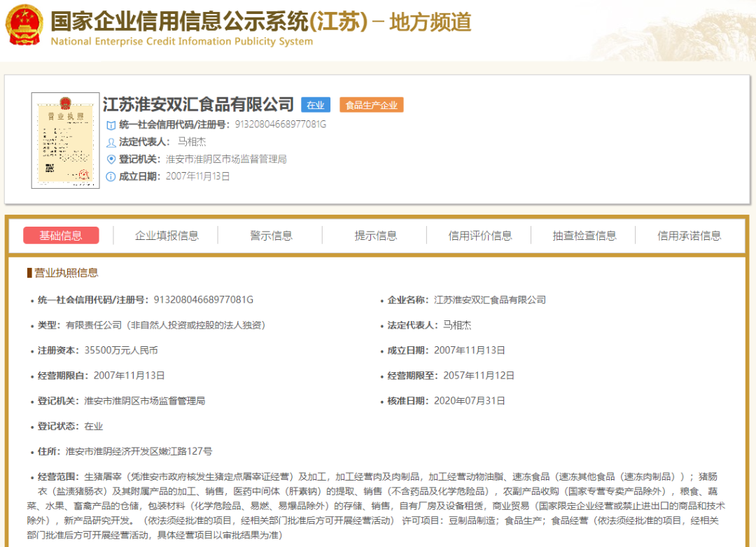Screen dimensions: 756x547
Task: Switch to the 企业填报信息 tab
Action: (167, 236)
